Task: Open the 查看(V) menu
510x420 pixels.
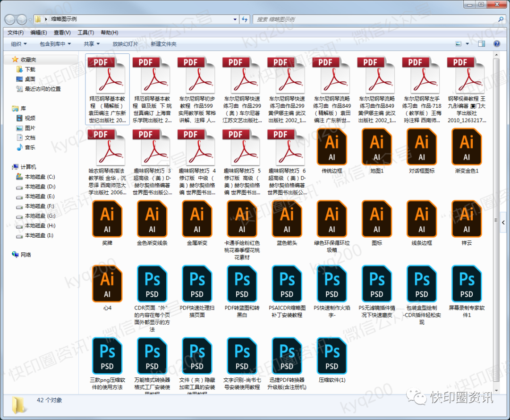Action: 62,33
